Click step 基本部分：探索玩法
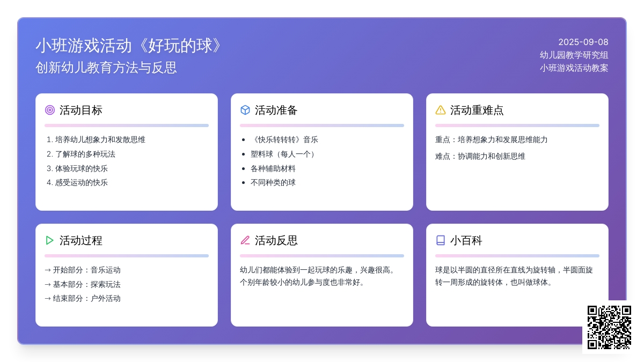Screen dimensions: 644x362 [83, 284]
